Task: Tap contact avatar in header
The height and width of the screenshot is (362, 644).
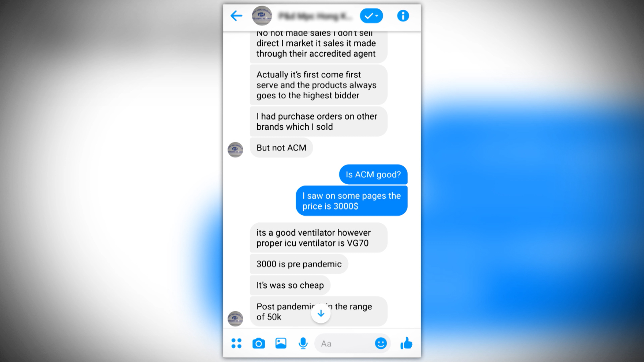Action: pos(262,15)
